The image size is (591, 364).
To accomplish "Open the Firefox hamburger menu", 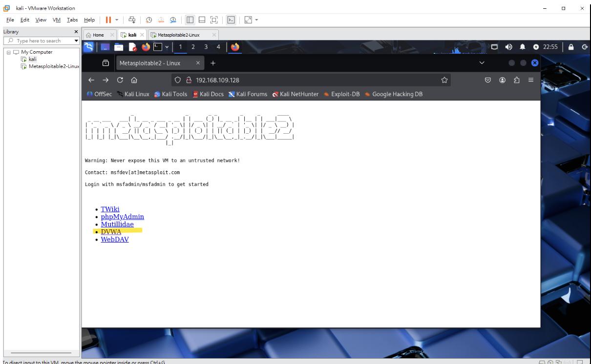I will [x=531, y=80].
